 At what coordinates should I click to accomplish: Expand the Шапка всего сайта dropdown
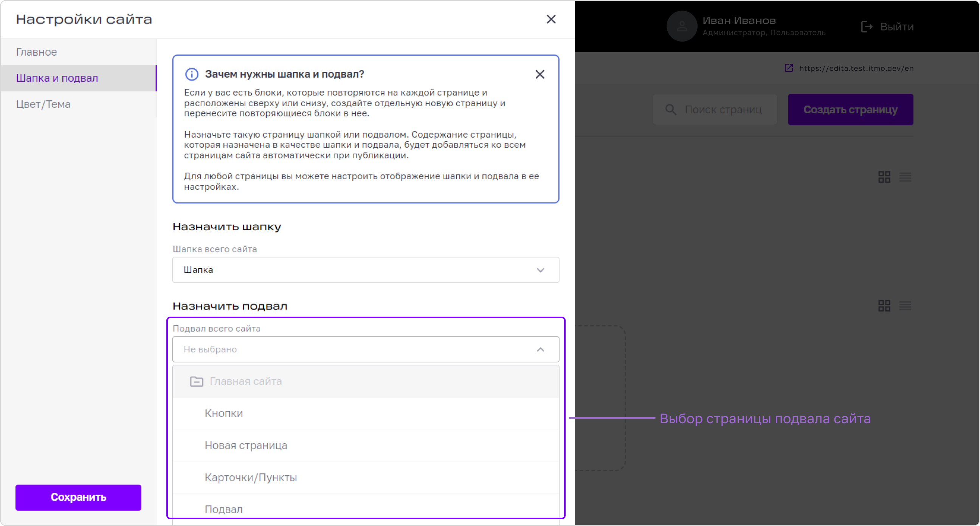pyautogui.click(x=366, y=270)
